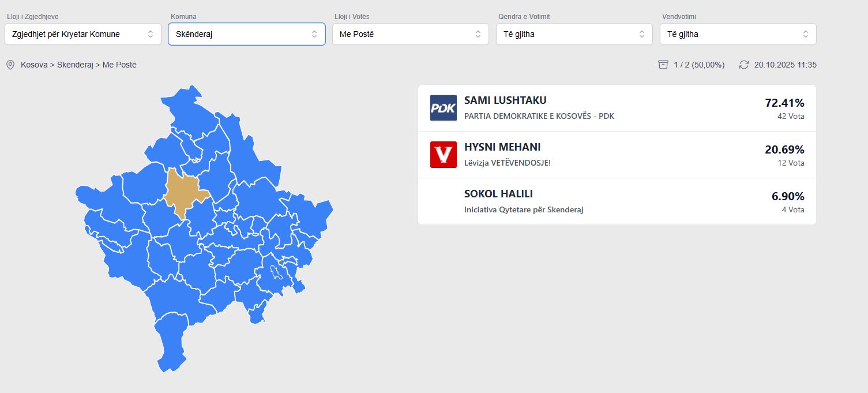Click the Vetëvendosje red V logo

click(443, 155)
